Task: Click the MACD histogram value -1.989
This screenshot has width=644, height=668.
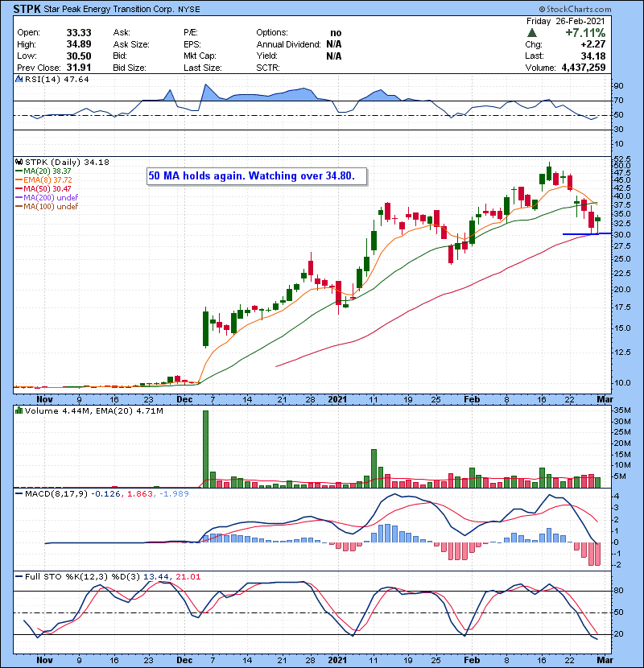Action: [x=174, y=494]
